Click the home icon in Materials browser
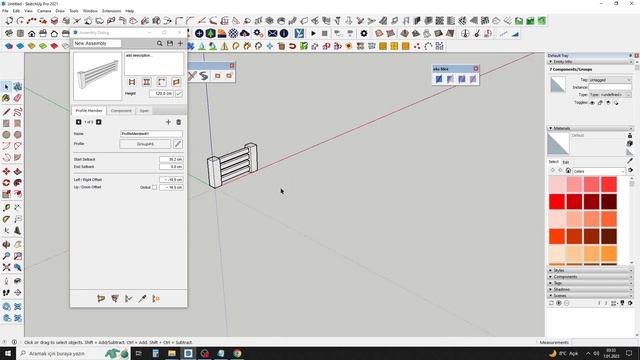 [x=568, y=171]
